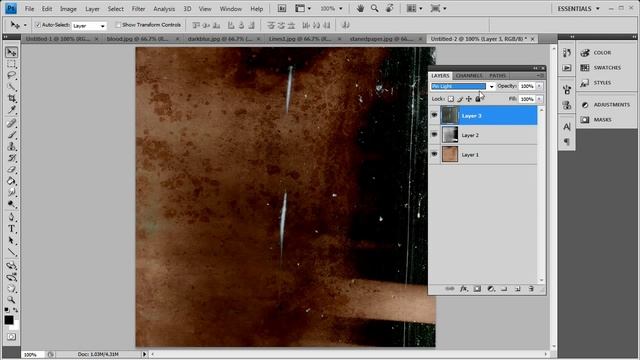Select the Dodge tool
This screenshot has height=360, width=640.
[11, 204]
